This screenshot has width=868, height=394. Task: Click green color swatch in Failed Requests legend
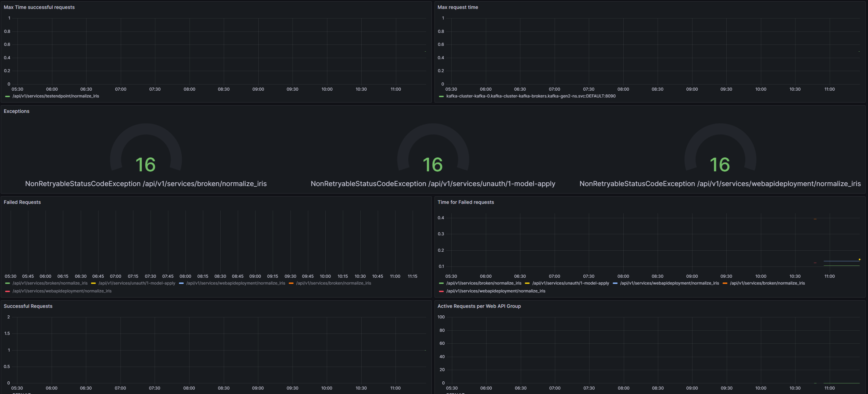tap(8, 283)
